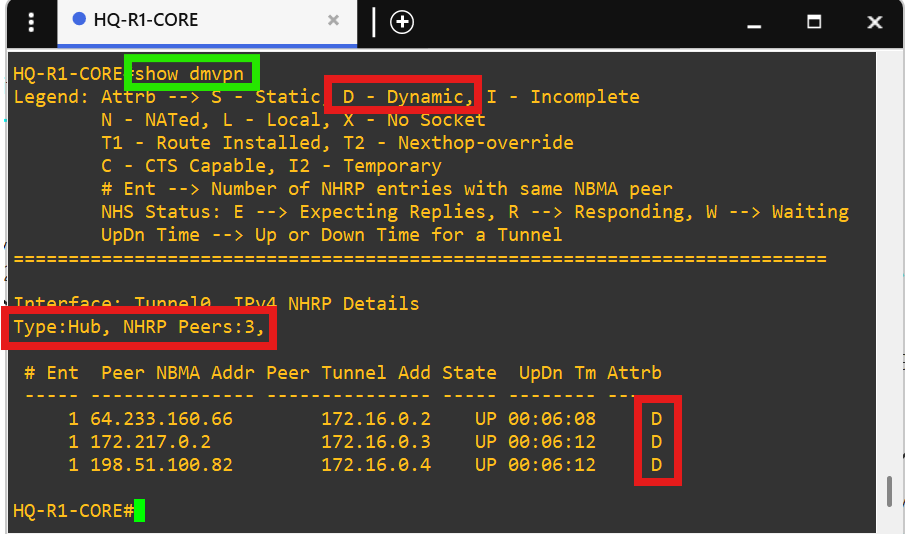
Task: Click the blue status dot on the tab
Action: [79, 21]
